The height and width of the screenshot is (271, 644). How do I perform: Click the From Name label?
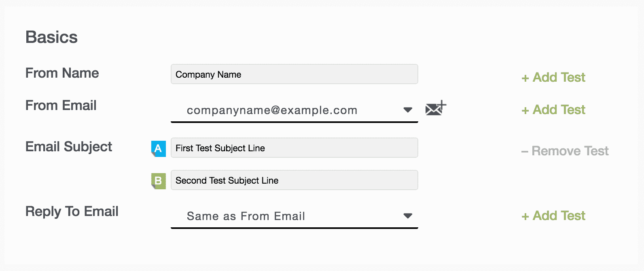(x=62, y=73)
